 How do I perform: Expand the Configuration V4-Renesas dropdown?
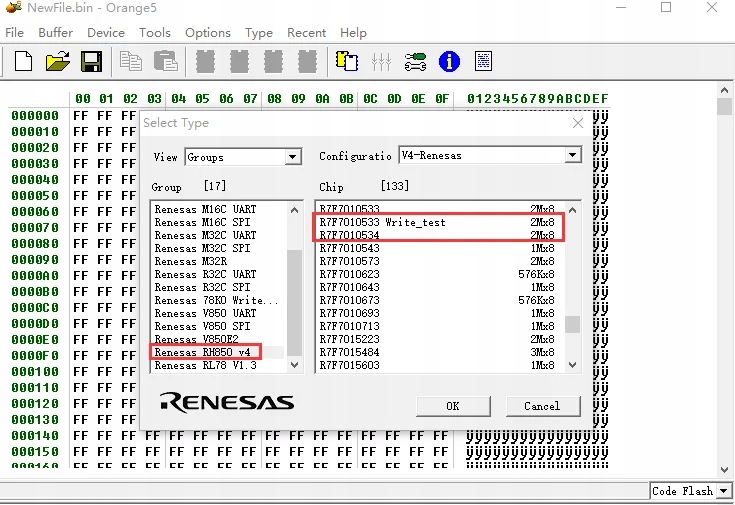click(x=572, y=155)
